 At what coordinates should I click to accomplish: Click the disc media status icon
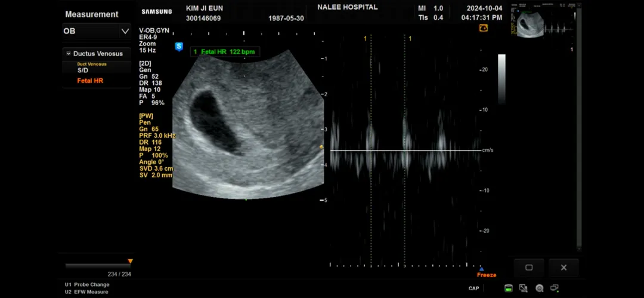539,288
